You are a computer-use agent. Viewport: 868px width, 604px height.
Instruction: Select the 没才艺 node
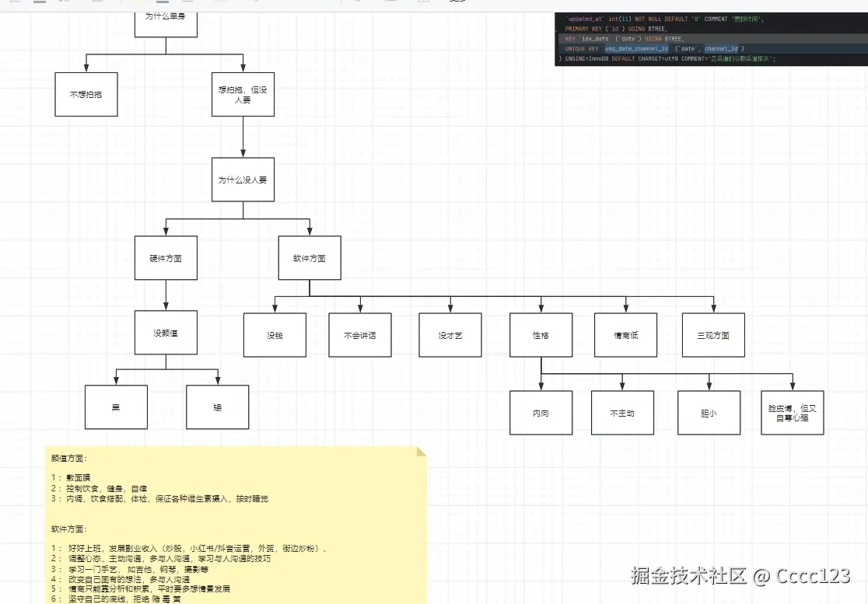(450, 334)
